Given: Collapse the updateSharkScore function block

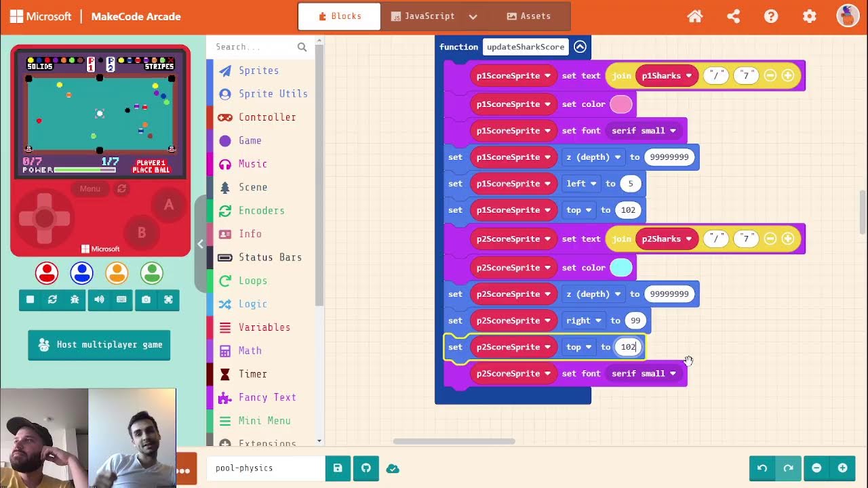Looking at the screenshot, I should click(x=580, y=47).
